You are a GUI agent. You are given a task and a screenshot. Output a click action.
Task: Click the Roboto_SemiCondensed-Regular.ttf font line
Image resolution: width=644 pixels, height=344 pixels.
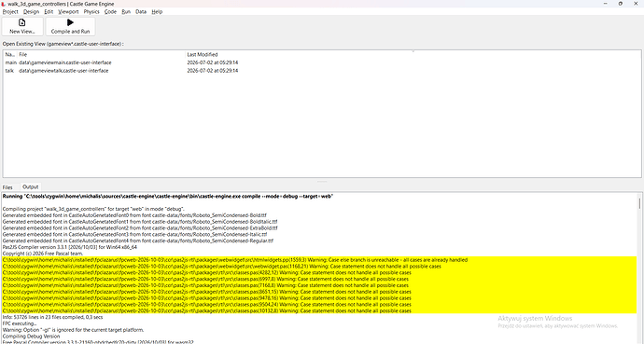[138, 241]
